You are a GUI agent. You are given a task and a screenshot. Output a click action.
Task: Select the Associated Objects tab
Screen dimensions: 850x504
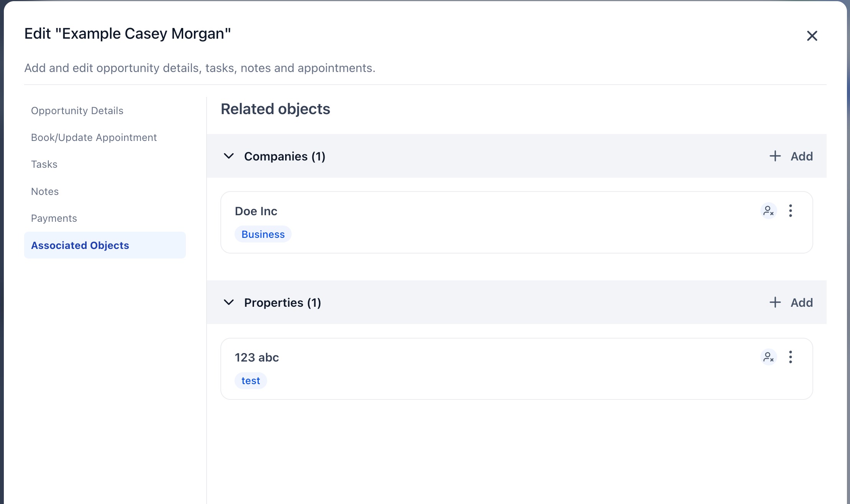(x=80, y=245)
